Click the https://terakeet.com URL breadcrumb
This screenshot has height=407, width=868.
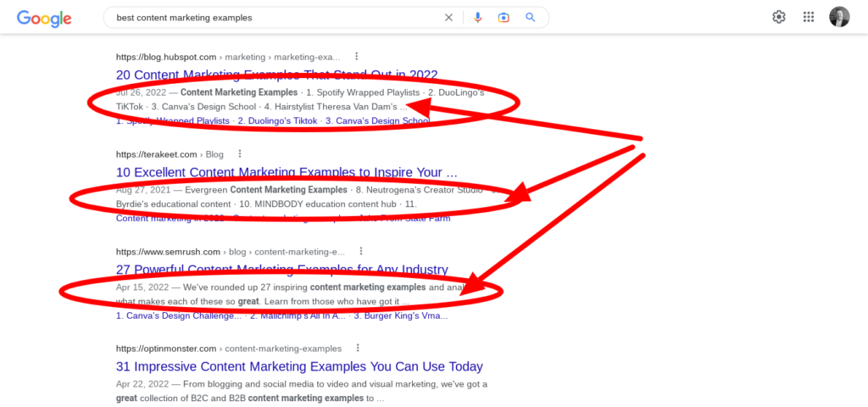coord(157,154)
